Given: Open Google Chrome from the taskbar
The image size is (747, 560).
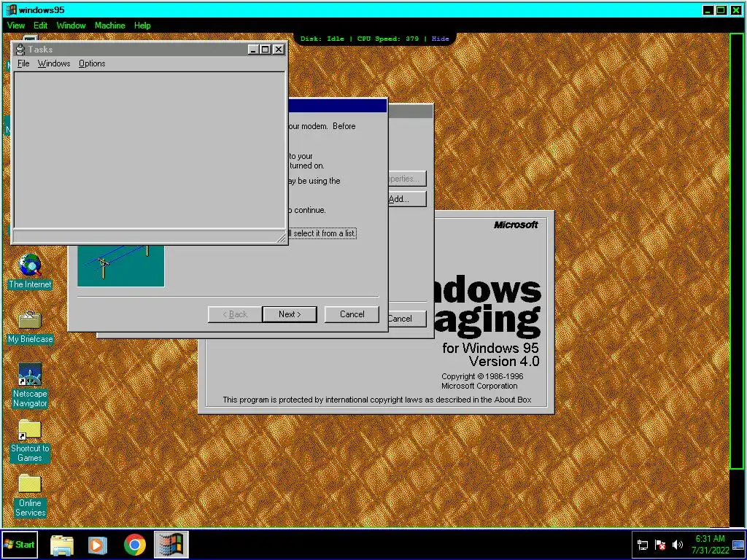Looking at the screenshot, I should [135, 545].
